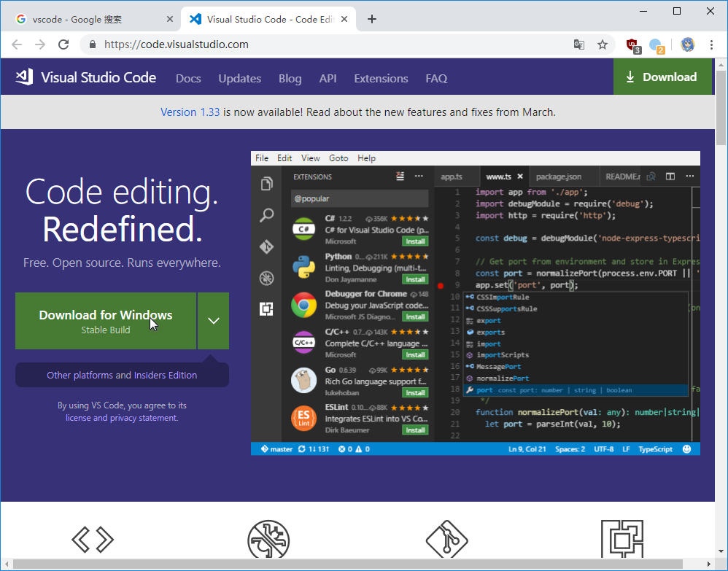Click the padlock site info icon
This screenshot has height=571, width=728.
coord(93,44)
